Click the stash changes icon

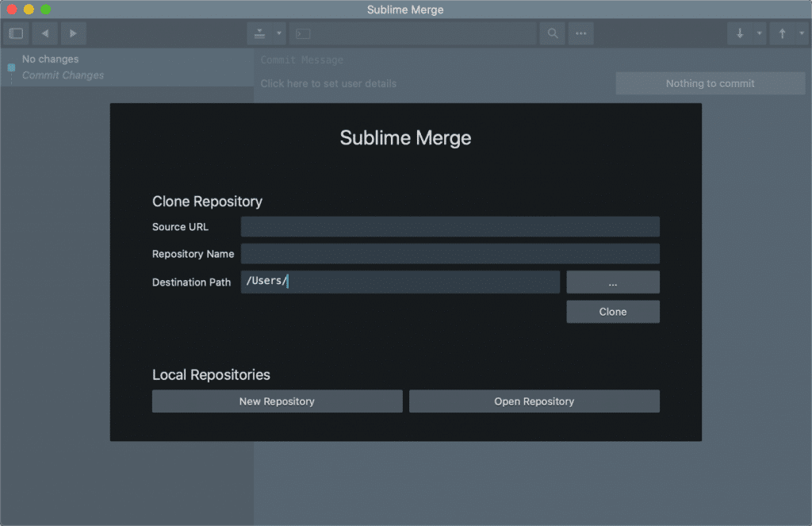[259, 33]
